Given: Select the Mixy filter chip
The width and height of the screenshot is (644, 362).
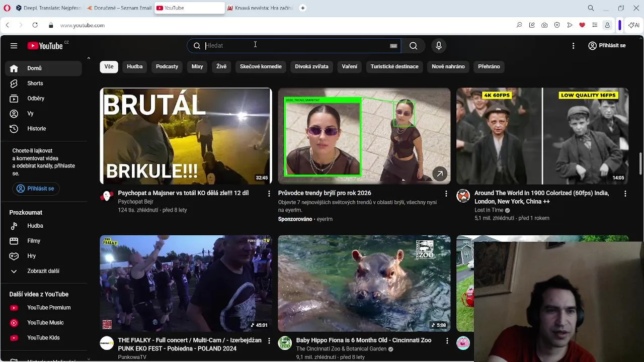Looking at the screenshot, I should tap(197, 66).
